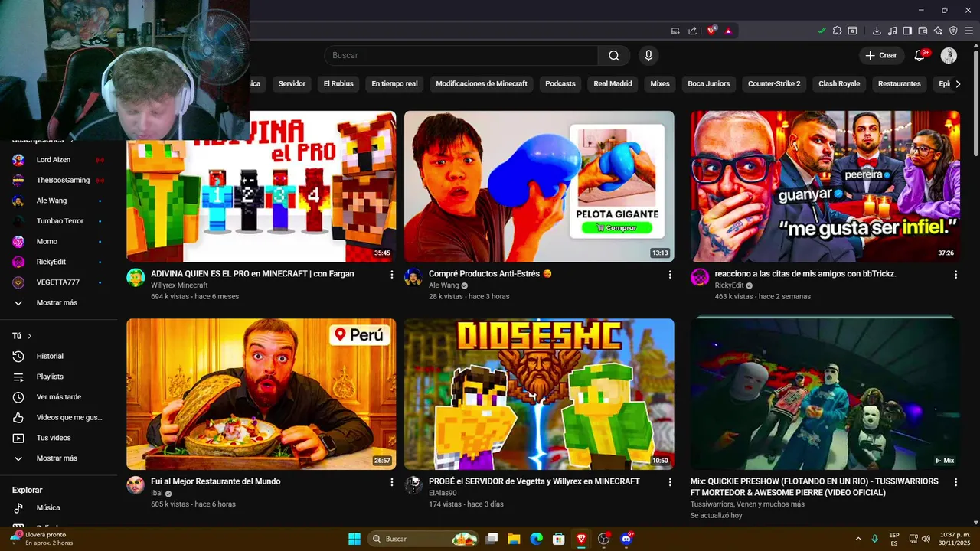Click RickyEdit channel avatar below video

coord(700,277)
